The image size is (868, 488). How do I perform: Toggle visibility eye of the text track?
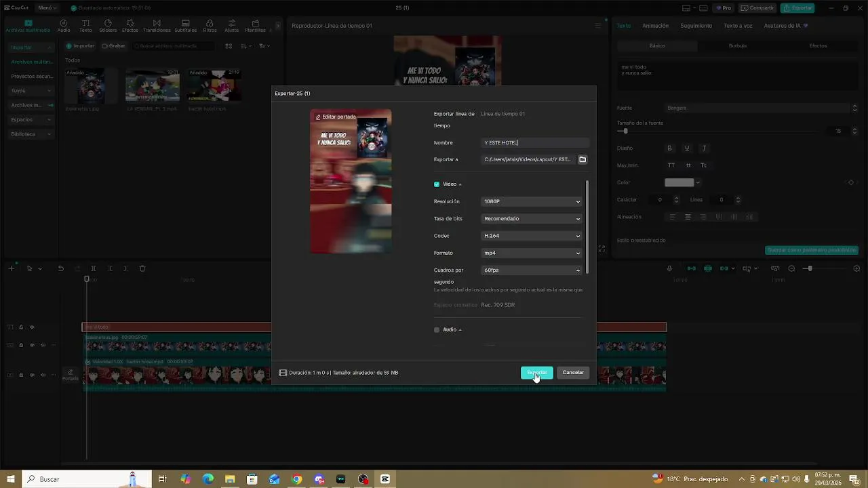tap(32, 327)
